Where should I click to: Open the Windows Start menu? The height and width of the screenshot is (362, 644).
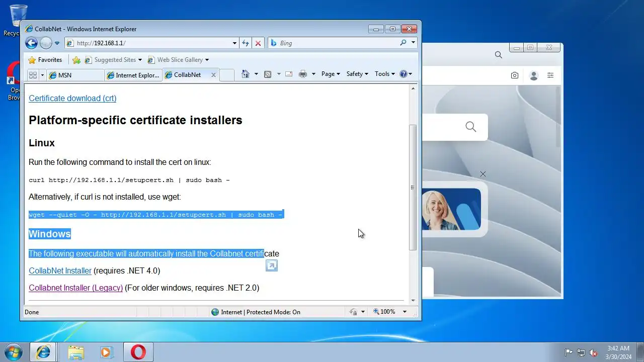click(14, 352)
